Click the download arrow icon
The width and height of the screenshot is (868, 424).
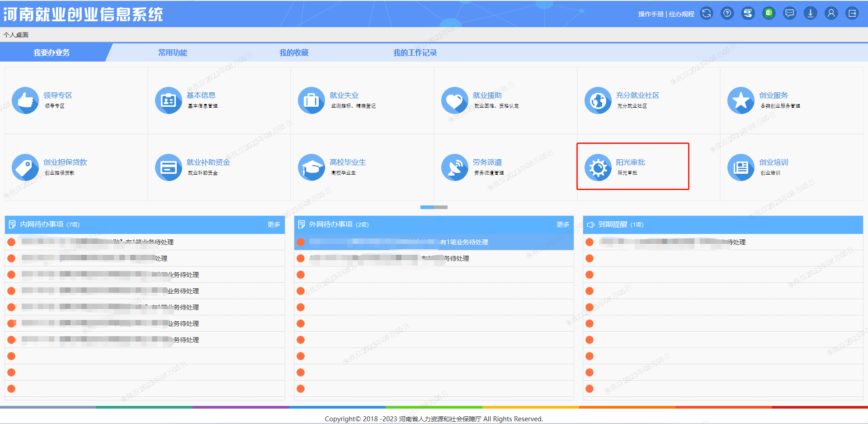coord(810,14)
